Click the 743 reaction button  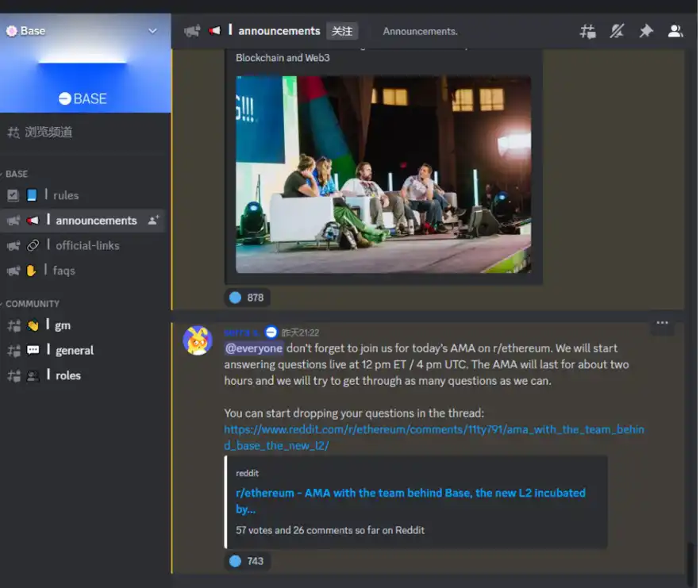(x=247, y=561)
